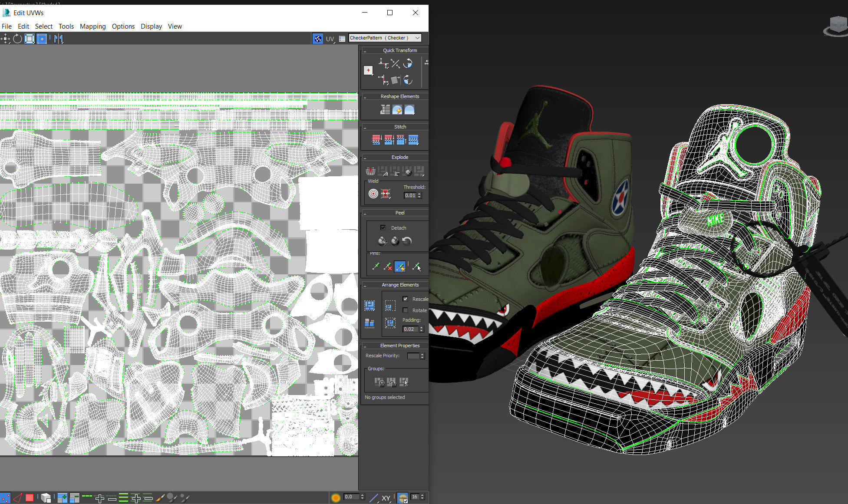
Task: Click the Unpin Selected icon with red X
Action: [x=388, y=266]
